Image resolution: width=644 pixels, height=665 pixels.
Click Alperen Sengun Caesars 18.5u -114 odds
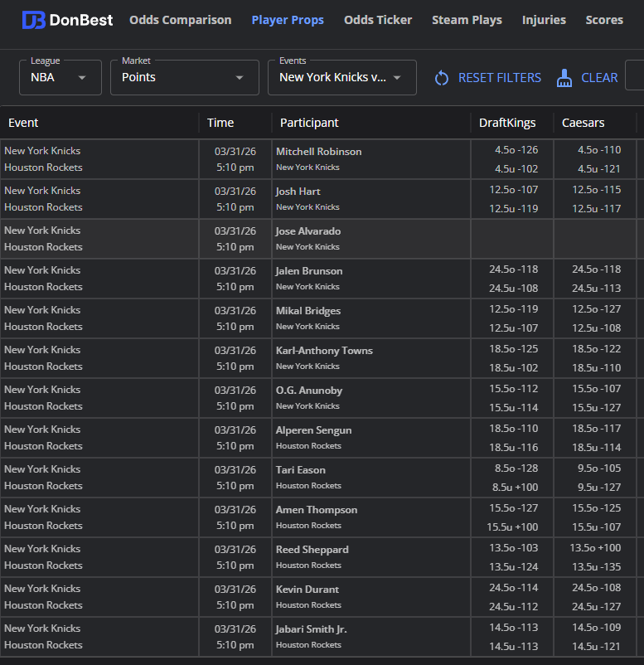597,448
